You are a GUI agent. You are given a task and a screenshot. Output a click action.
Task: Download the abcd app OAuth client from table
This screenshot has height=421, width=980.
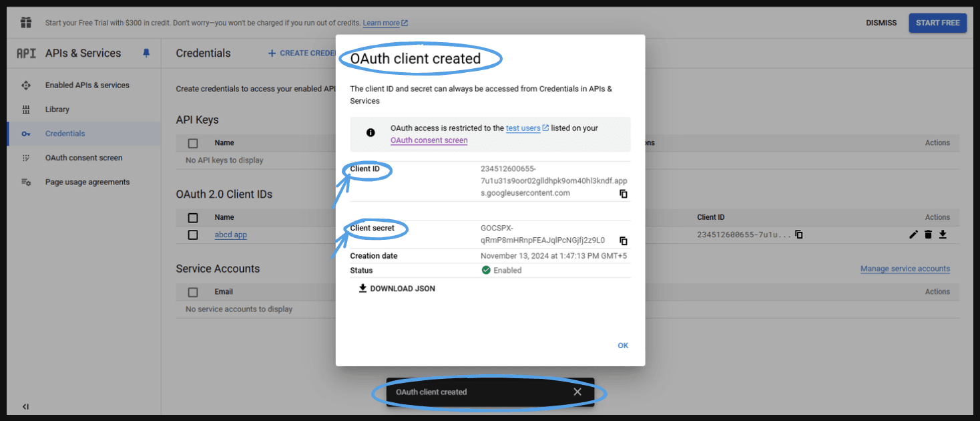click(x=943, y=235)
